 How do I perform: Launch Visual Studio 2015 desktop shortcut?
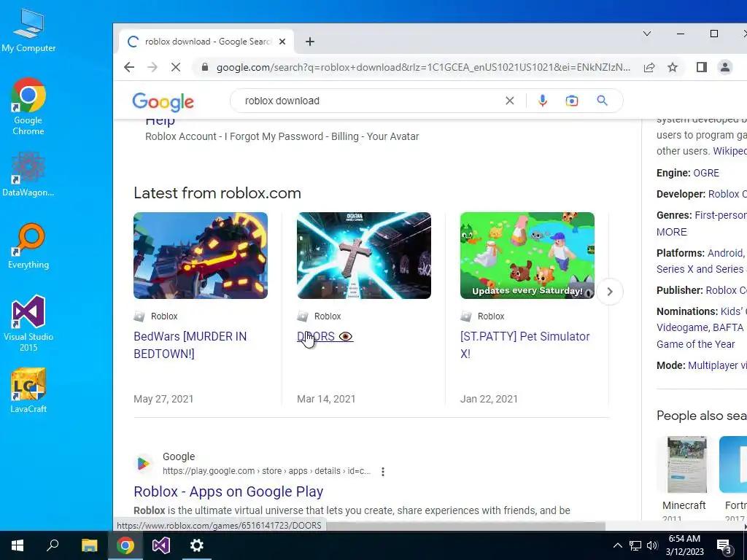click(x=28, y=323)
